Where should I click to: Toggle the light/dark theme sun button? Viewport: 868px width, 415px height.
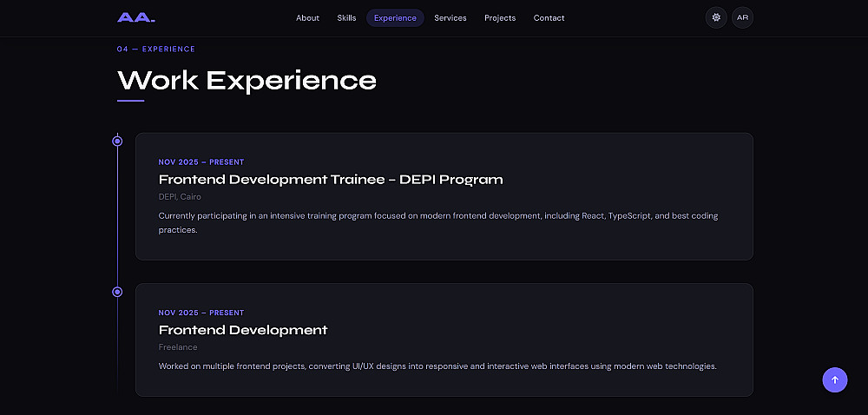coord(716,17)
